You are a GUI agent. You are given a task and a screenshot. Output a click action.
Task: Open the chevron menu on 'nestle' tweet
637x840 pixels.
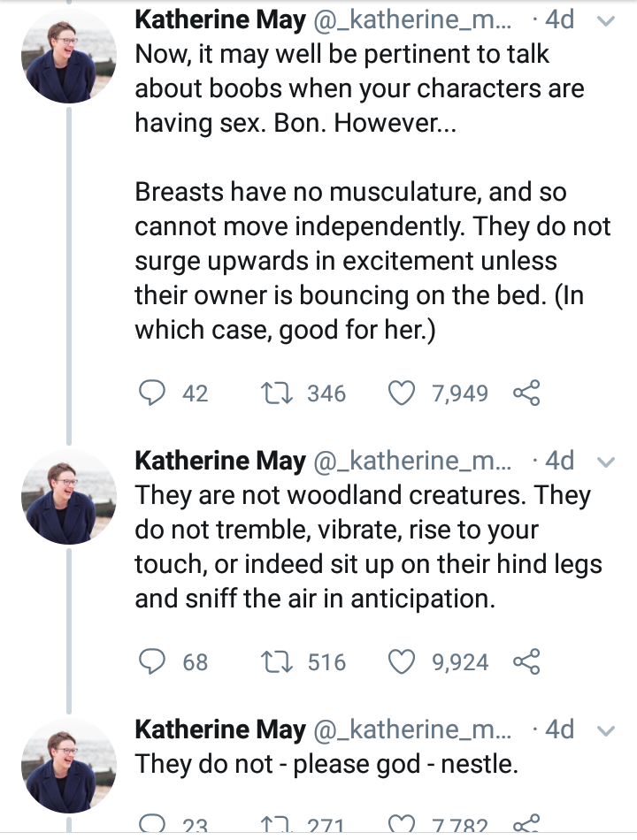(x=606, y=730)
